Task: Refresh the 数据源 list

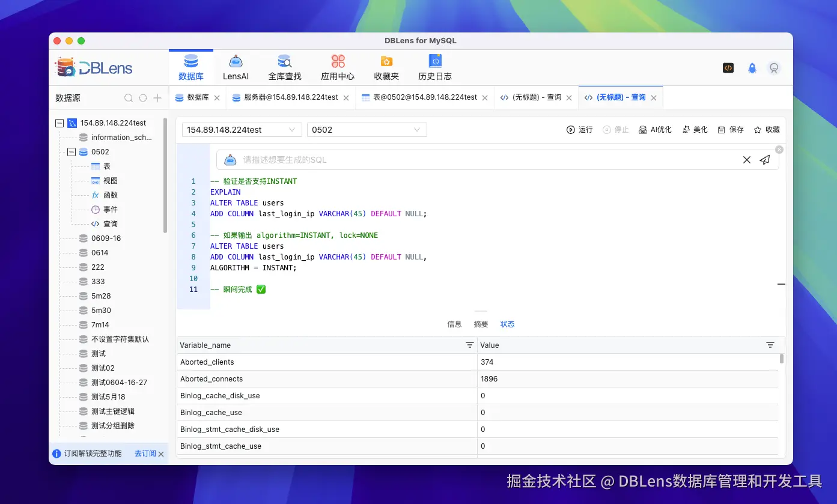Action: (143, 98)
